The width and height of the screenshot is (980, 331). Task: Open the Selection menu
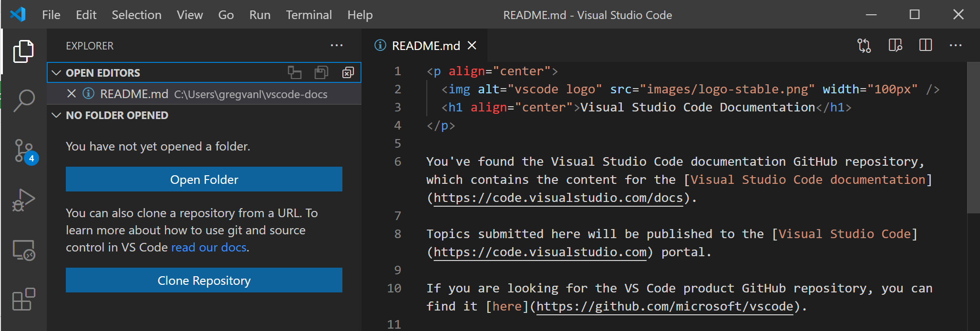point(136,15)
